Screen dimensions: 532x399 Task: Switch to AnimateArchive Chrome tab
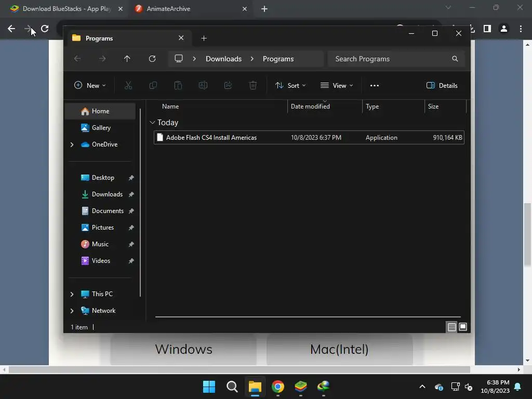[x=191, y=9]
